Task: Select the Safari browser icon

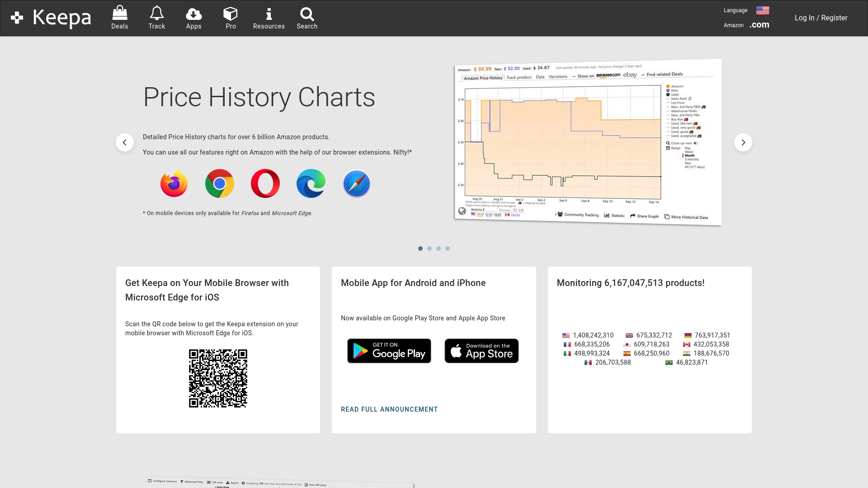Action: pyautogui.click(x=356, y=183)
